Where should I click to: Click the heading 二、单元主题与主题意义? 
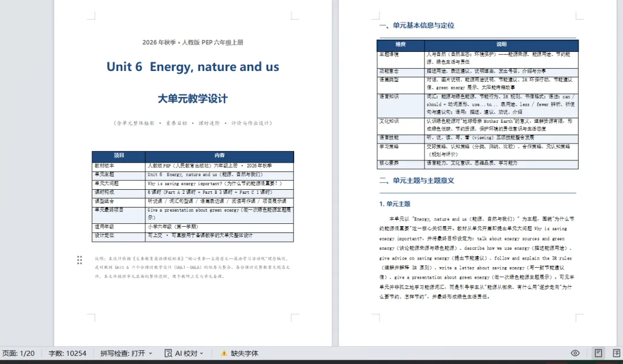coord(417,181)
